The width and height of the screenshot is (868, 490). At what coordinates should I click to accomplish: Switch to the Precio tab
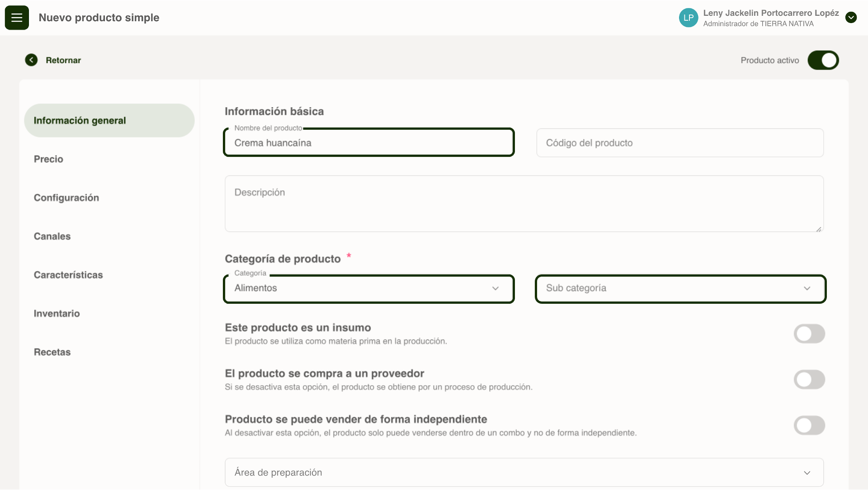48,159
